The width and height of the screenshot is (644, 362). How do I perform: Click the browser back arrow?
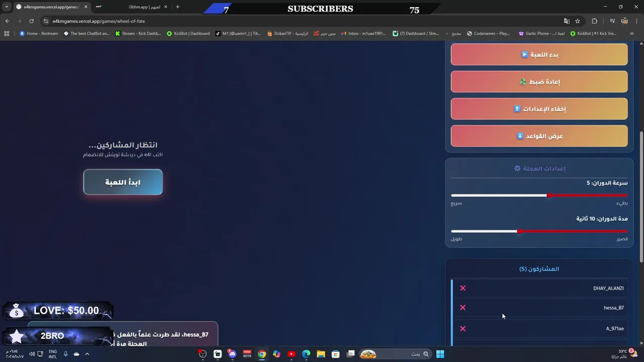click(7, 21)
